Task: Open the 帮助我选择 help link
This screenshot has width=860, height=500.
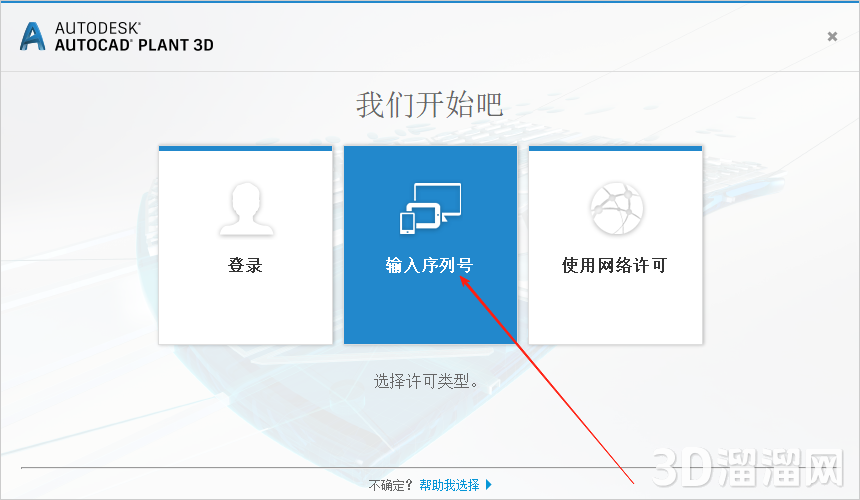Action: 449,485
